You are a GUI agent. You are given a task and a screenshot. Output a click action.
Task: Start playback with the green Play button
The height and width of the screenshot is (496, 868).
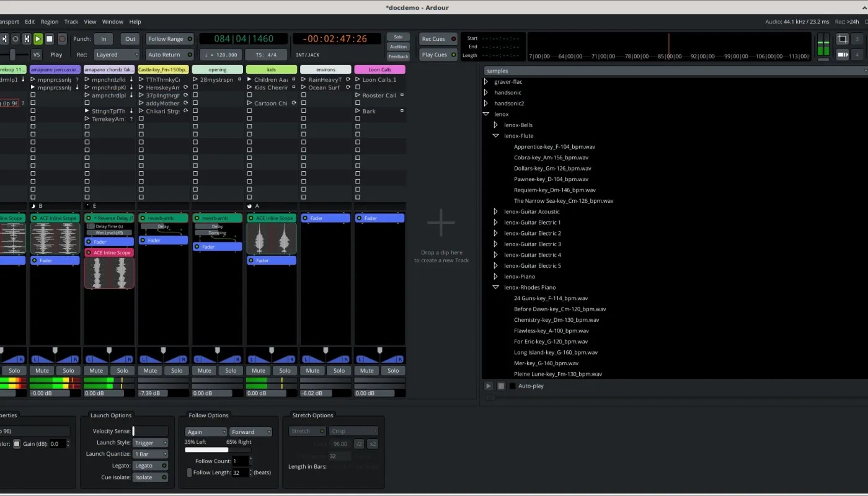click(38, 38)
